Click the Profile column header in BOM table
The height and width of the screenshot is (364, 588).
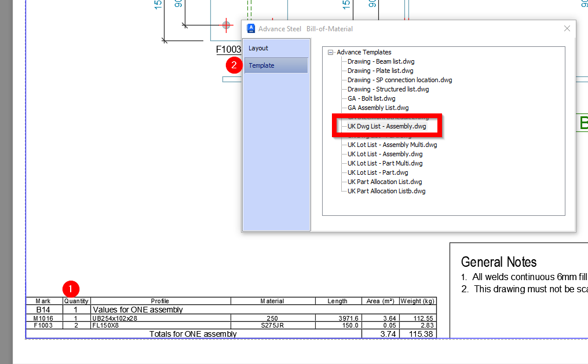click(160, 301)
